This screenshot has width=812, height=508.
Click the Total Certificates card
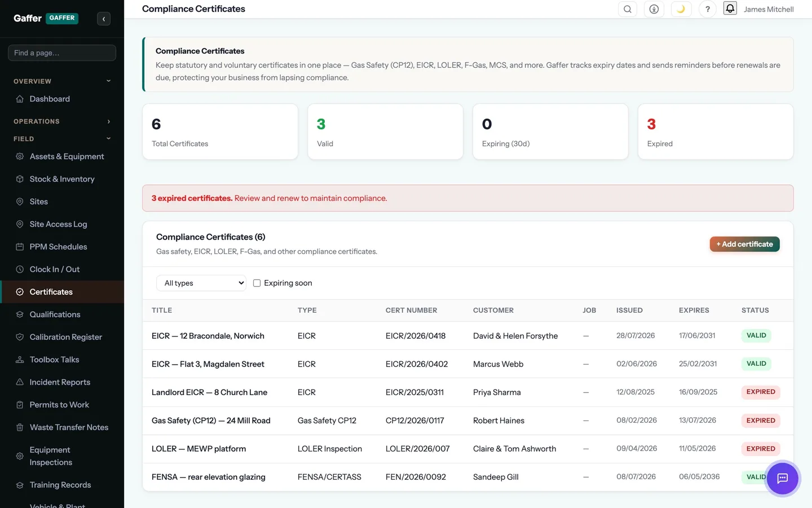pyautogui.click(x=220, y=132)
